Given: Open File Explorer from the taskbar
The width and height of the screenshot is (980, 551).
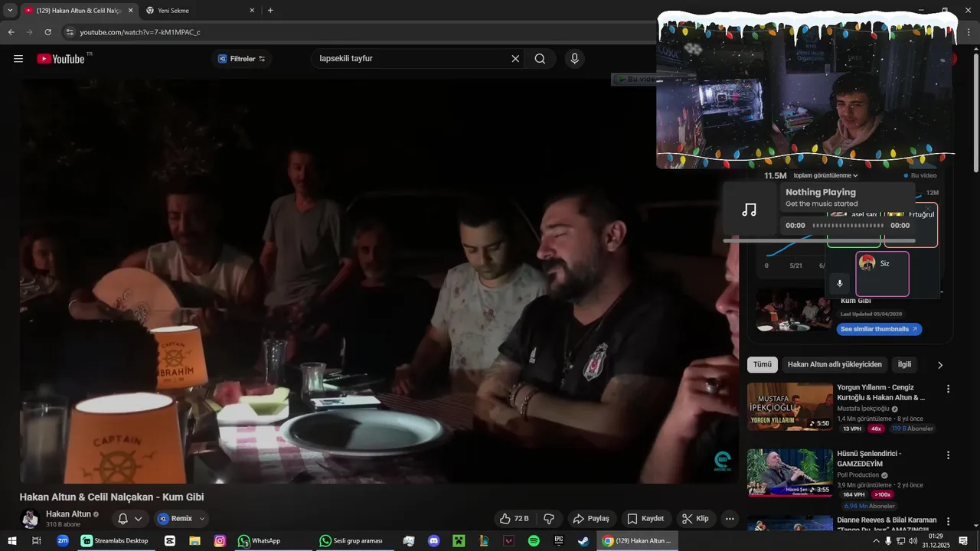Looking at the screenshot, I should pyautogui.click(x=194, y=541).
